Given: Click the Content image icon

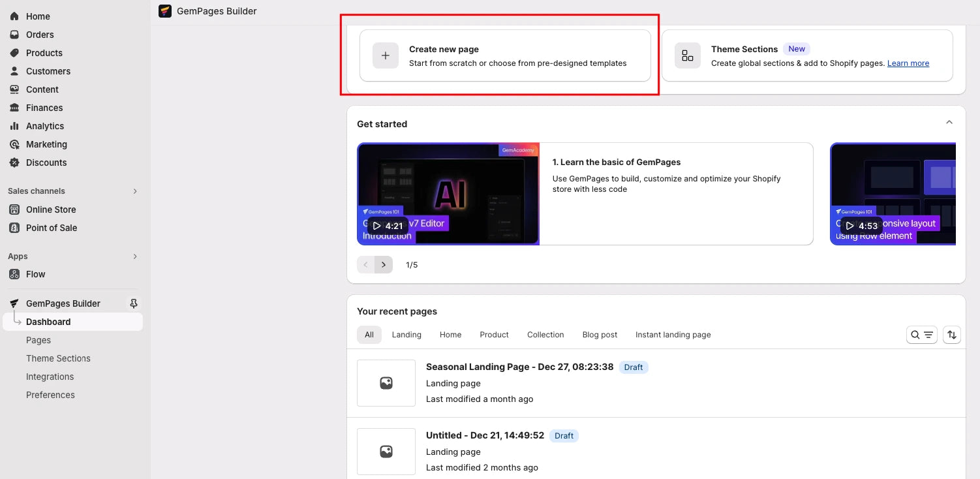Looking at the screenshot, I should (14, 89).
